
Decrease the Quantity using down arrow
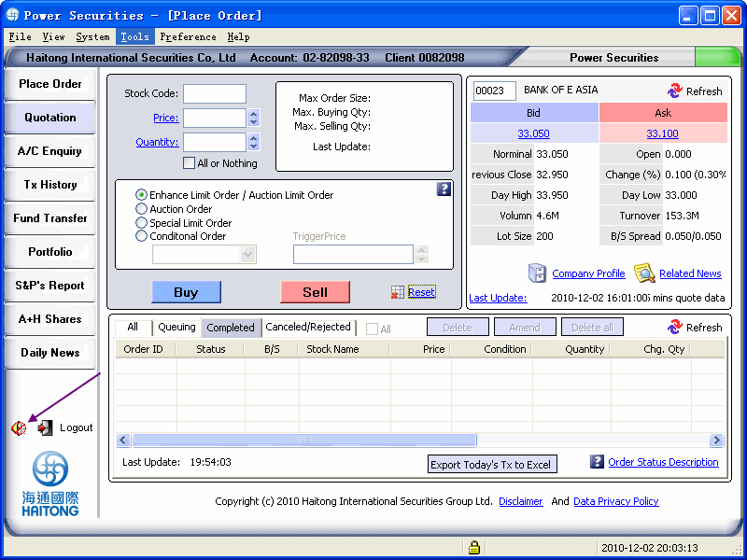(253, 147)
